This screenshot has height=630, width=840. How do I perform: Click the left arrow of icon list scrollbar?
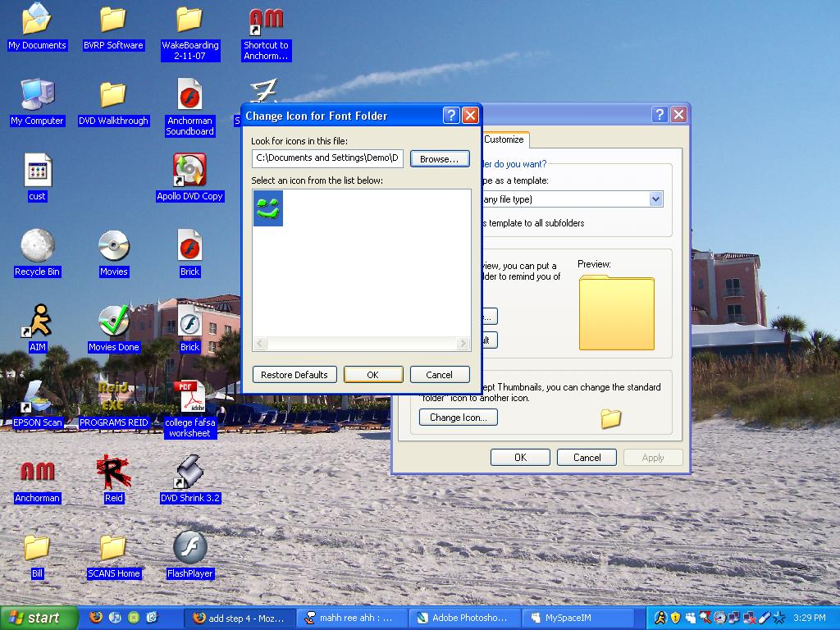point(260,344)
